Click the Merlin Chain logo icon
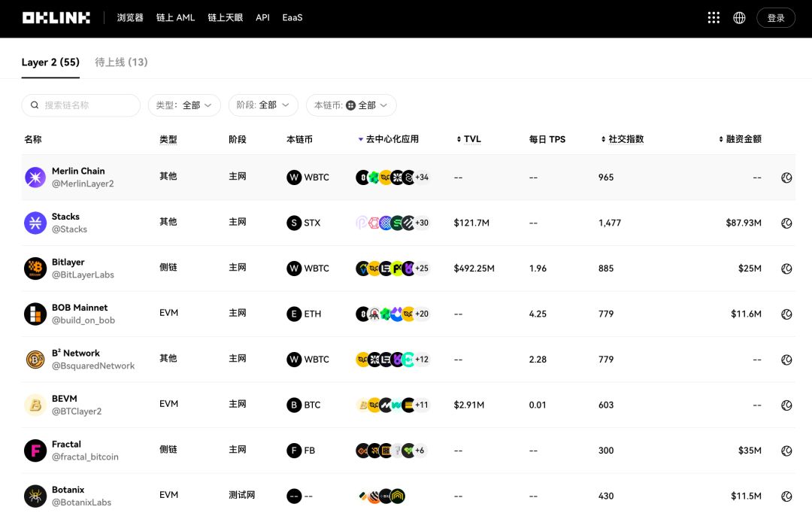 click(35, 178)
